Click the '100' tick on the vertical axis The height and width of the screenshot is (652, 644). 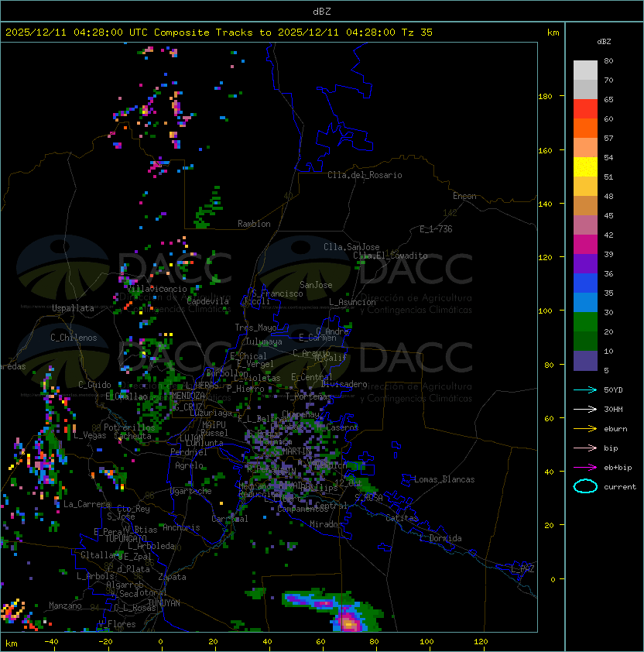545,311
